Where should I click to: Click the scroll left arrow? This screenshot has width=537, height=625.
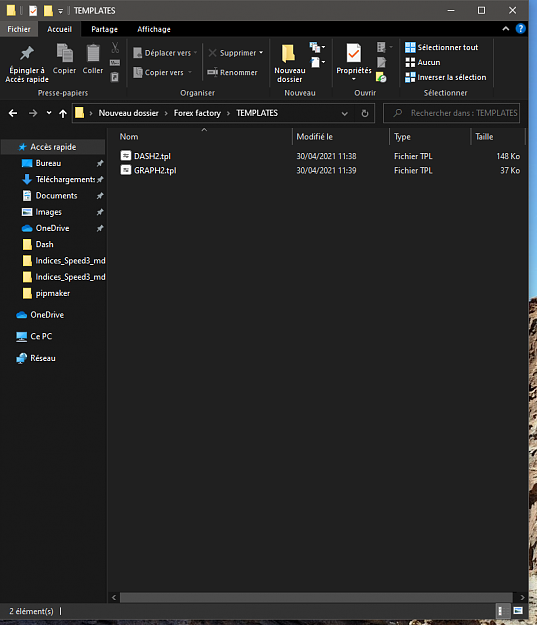point(114,597)
